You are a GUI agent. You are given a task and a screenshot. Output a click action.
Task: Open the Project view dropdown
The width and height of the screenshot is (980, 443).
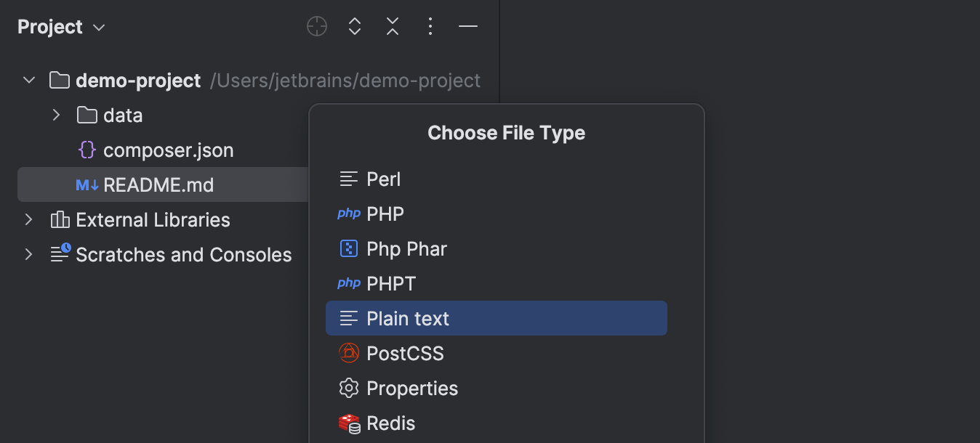62,26
